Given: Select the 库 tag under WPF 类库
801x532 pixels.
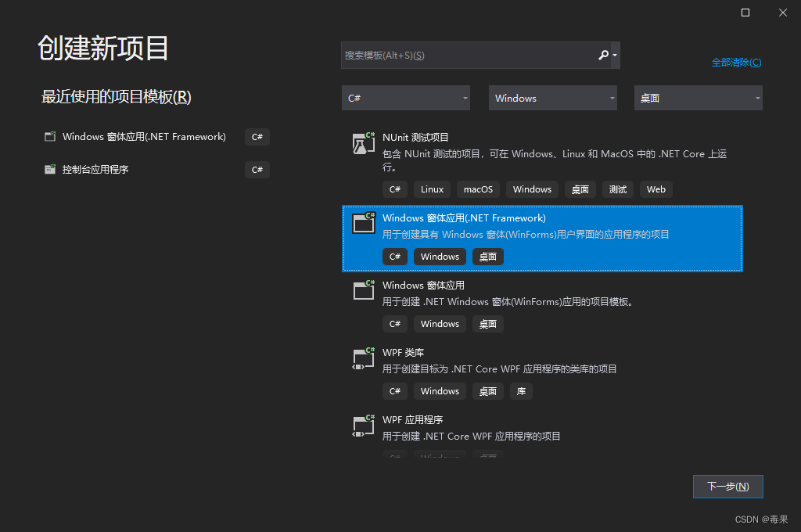Looking at the screenshot, I should point(521,390).
